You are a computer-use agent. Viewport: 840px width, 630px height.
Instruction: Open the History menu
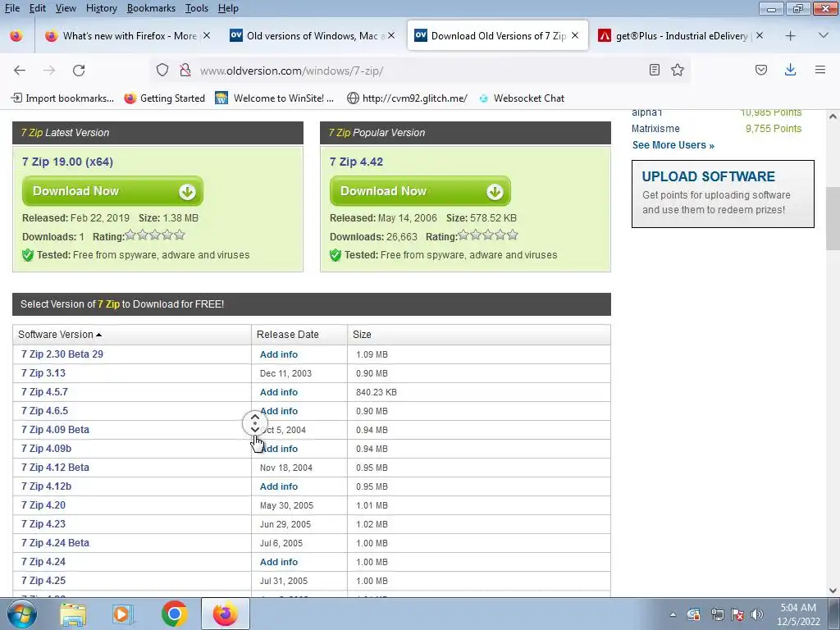(102, 8)
